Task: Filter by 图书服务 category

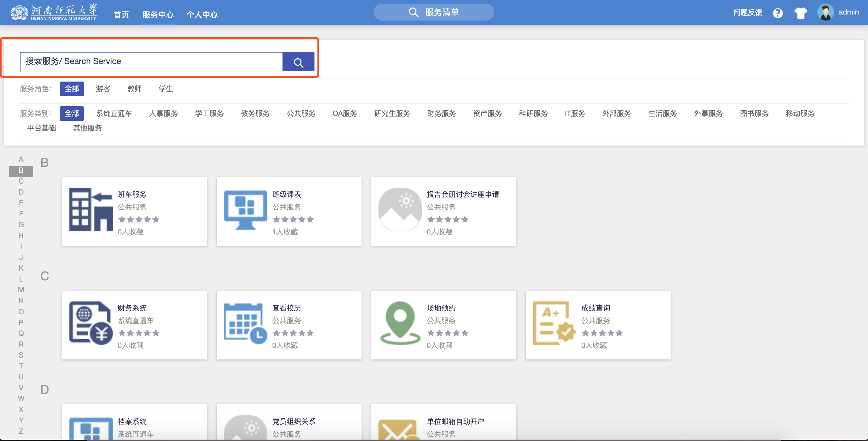Action: tap(754, 114)
